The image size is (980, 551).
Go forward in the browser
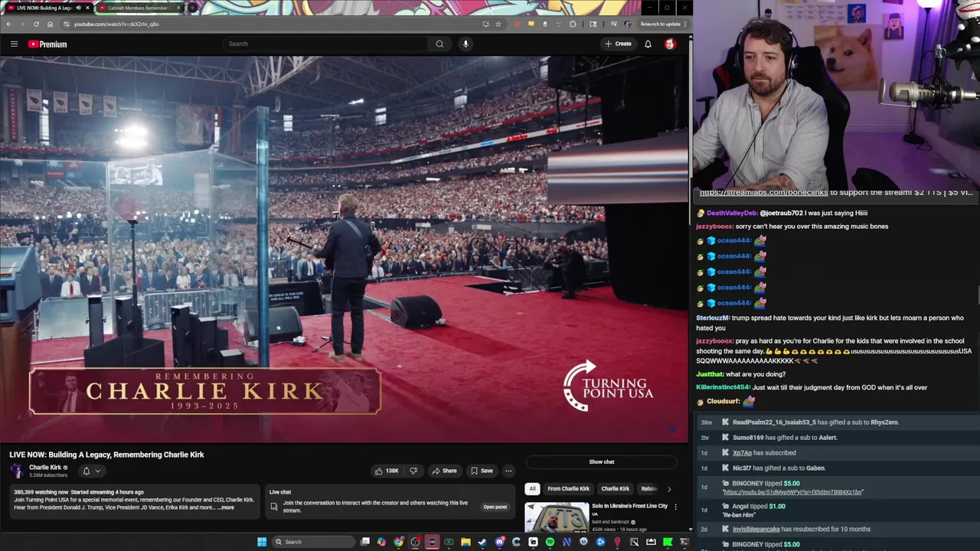click(22, 24)
